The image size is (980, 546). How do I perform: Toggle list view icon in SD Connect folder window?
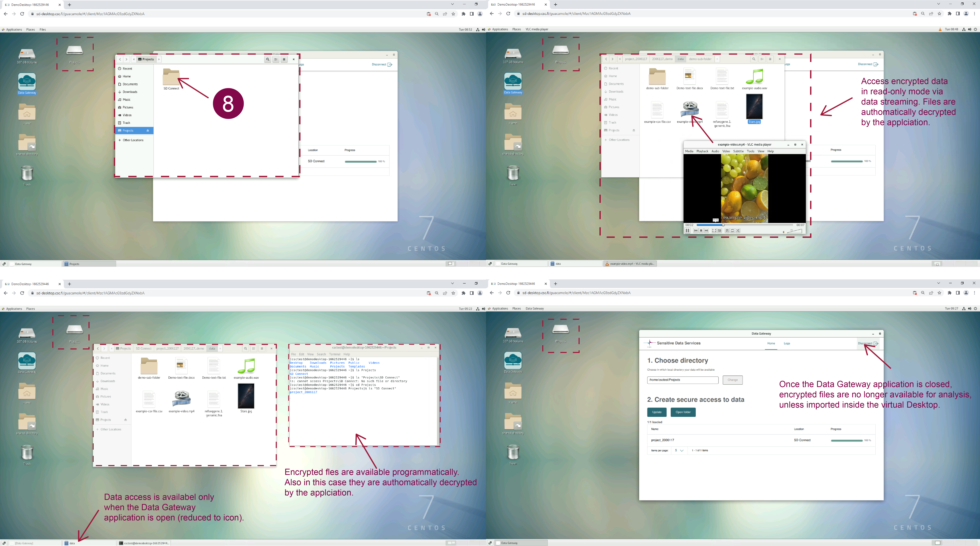pos(276,59)
